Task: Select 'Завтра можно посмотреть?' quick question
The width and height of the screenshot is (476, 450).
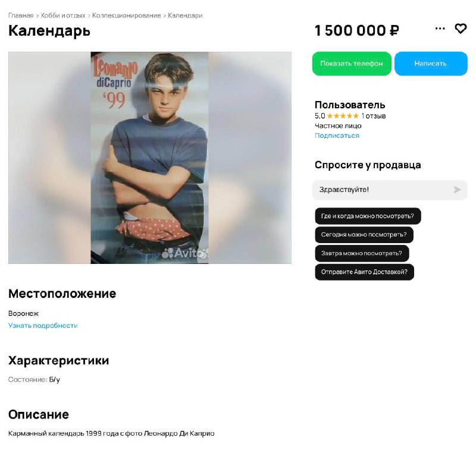Action: [x=362, y=253]
